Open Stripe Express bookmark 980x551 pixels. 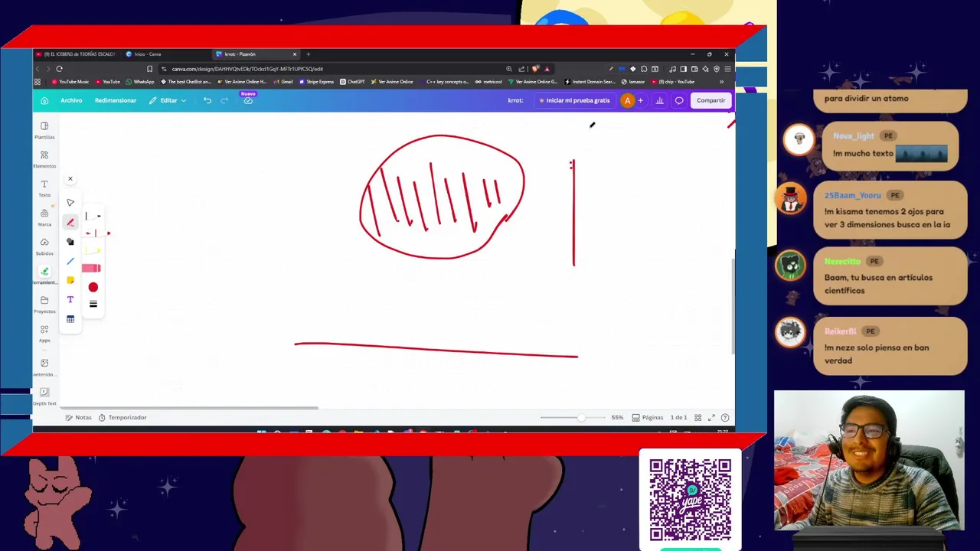317,82
